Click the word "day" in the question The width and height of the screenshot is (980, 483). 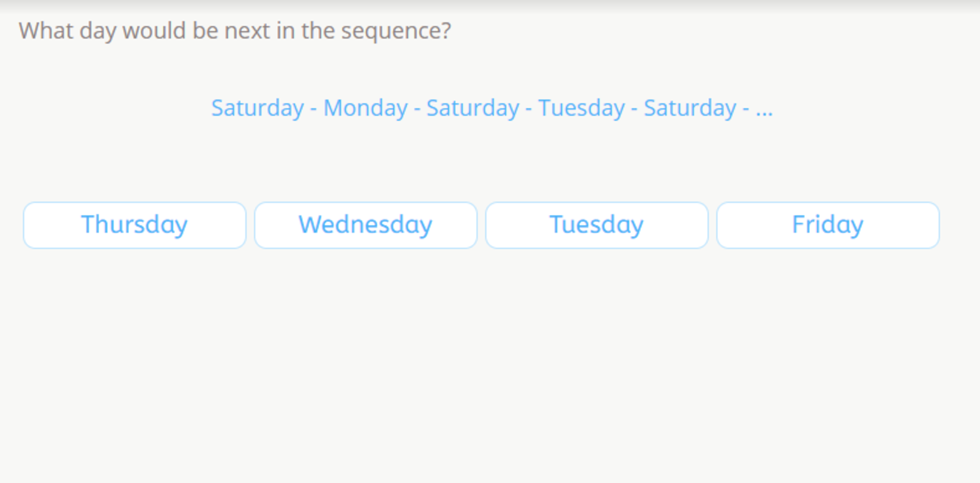pos(97,31)
